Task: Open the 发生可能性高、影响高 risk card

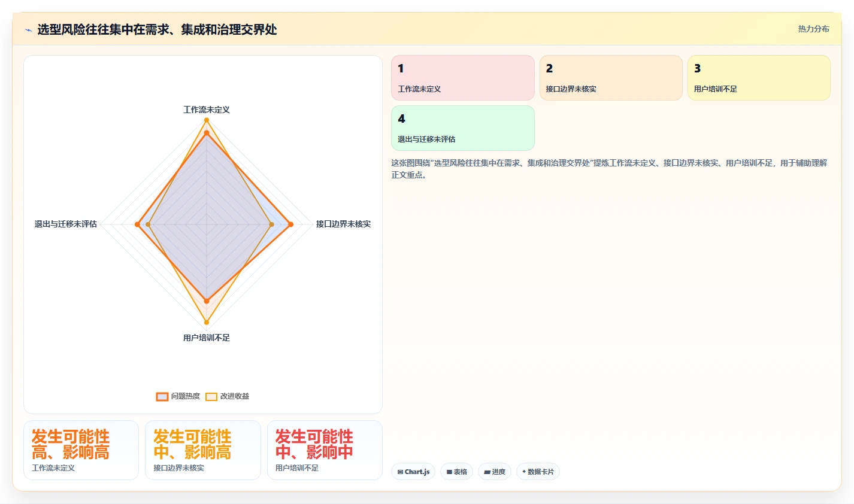Action: pyautogui.click(x=81, y=450)
